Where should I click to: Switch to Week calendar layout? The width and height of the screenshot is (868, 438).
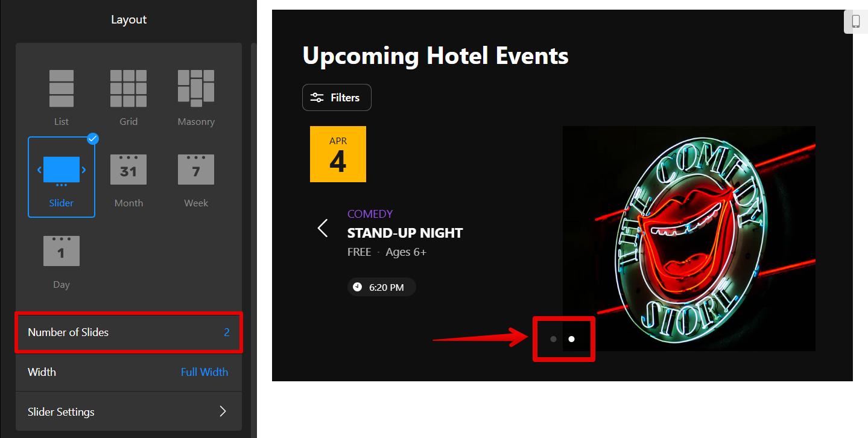(x=196, y=170)
